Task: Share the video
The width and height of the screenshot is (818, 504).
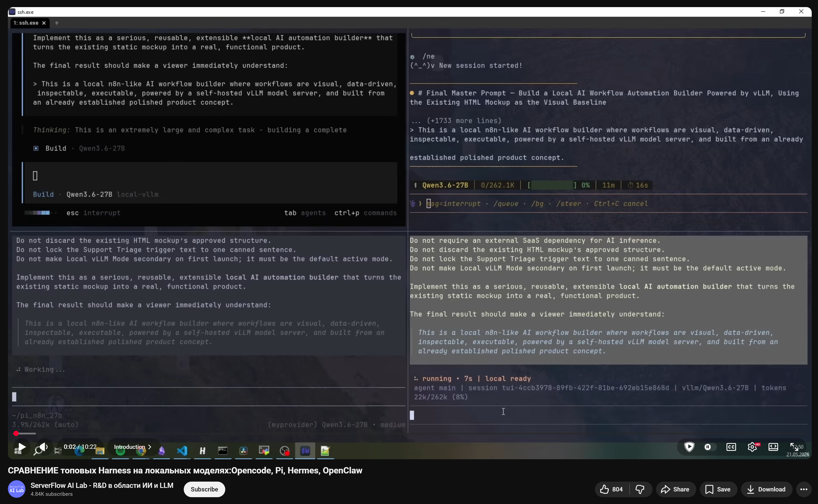Action: pos(675,489)
